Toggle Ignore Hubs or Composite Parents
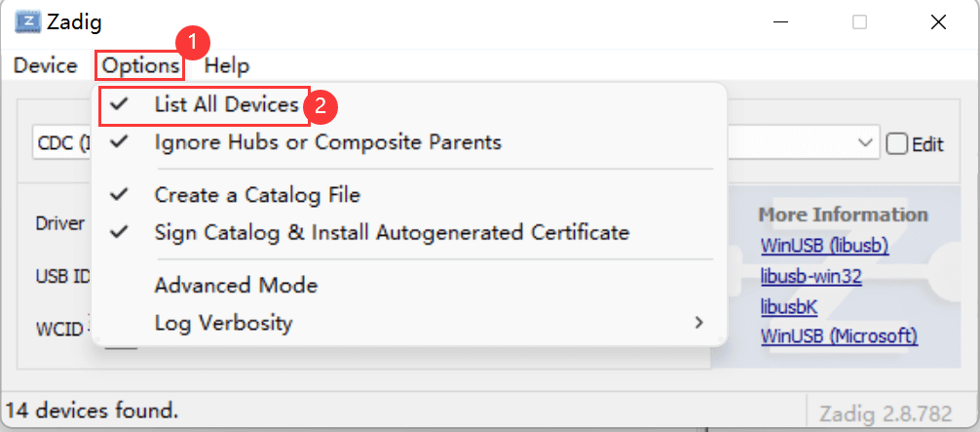Image resolution: width=980 pixels, height=432 pixels. pos(327,142)
